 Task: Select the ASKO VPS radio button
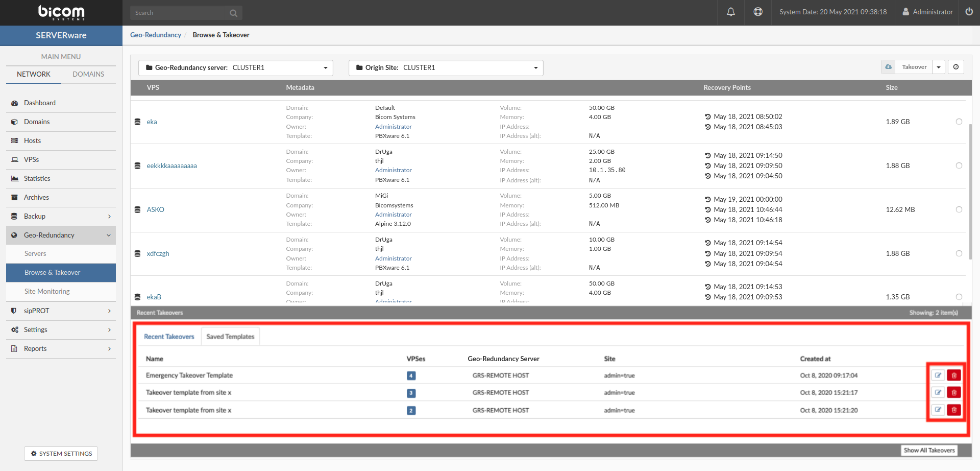pyautogui.click(x=959, y=209)
